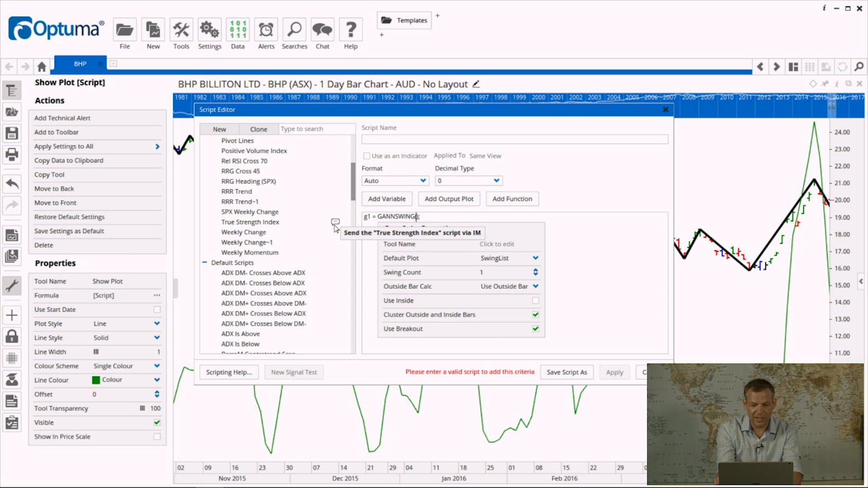Click the Script Name input field
868x488 pixels.
(514, 139)
